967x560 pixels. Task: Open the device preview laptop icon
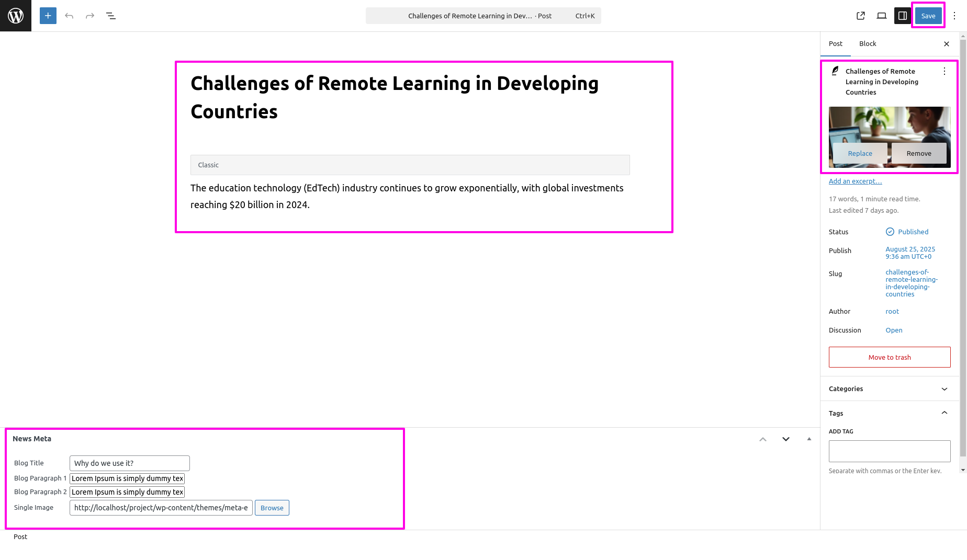[882, 16]
